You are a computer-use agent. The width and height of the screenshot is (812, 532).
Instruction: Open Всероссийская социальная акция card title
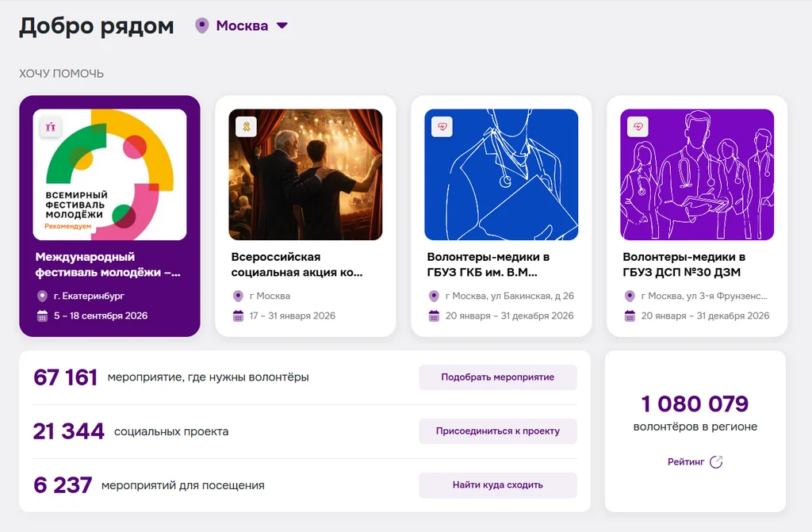point(297,265)
